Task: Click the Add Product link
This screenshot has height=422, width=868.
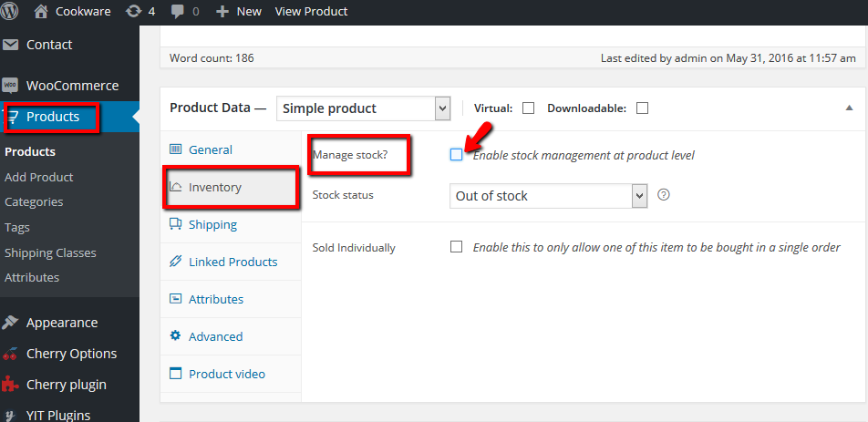Action: 38,177
